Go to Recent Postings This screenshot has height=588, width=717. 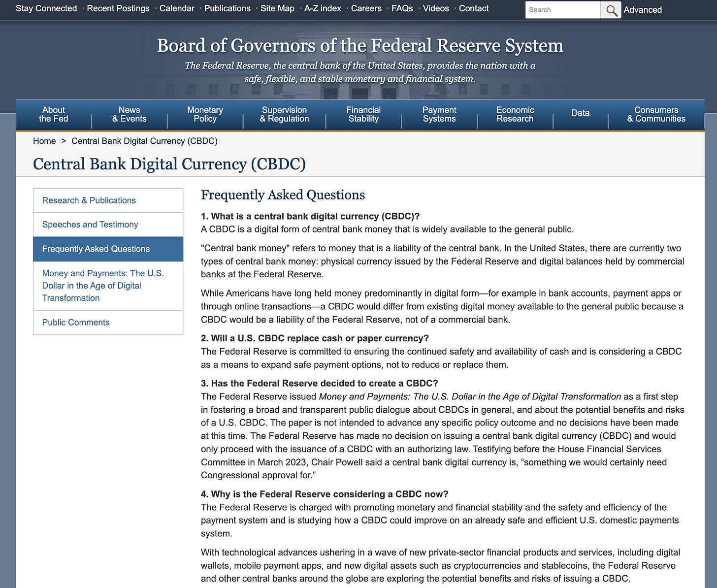tap(118, 8)
